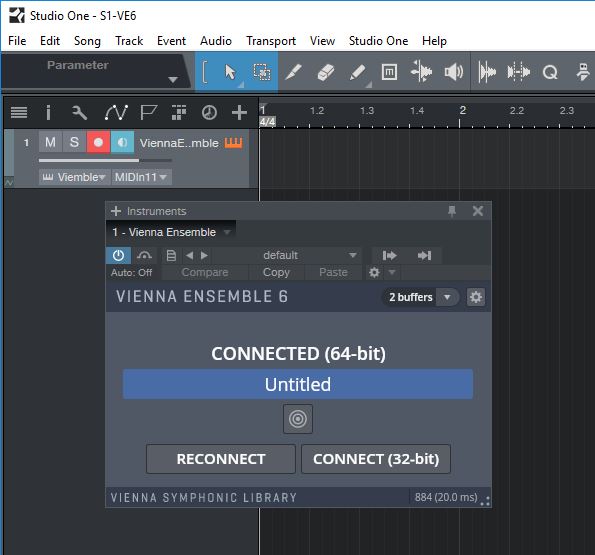Viewport: 595px width, 555px height.
Task: Solo the ViennaEnsemble track
Action: tap(74, 142)
